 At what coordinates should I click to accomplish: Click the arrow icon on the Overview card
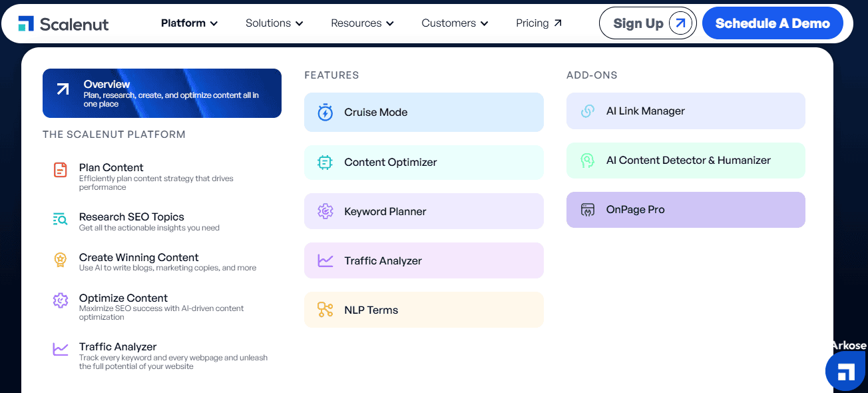[63, 89]
